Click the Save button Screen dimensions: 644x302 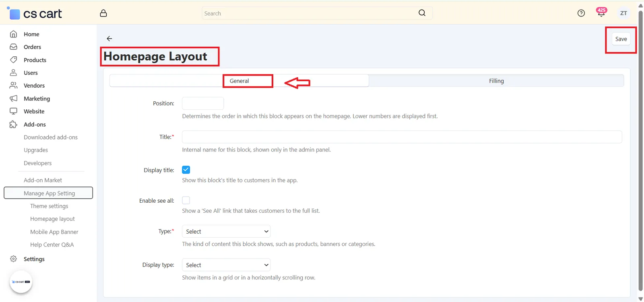click(621, 39)
